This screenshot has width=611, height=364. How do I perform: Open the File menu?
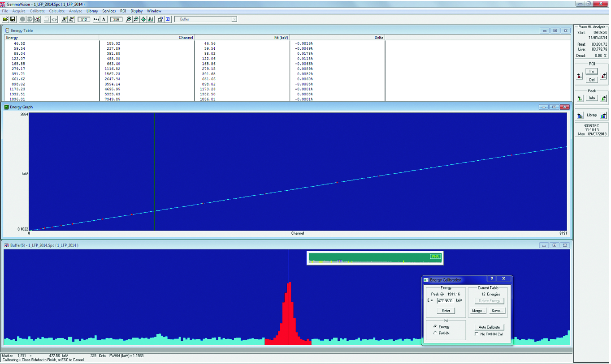5,11
